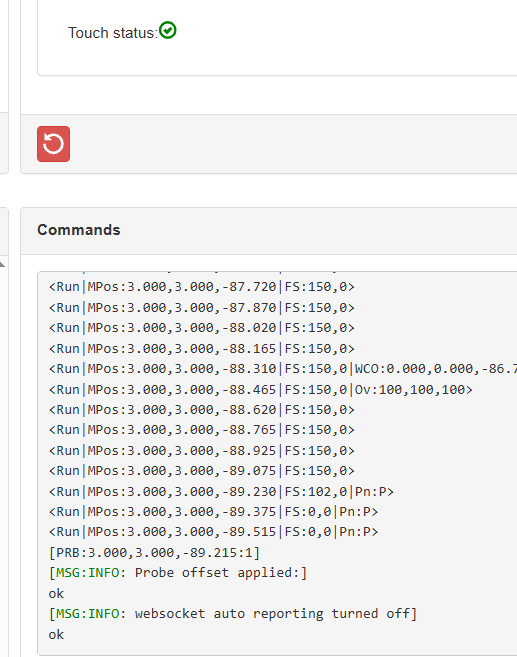The width and height of the screenshot is (517, 657).
Task: Select the status line showing -87.870
Action: (x=202, y=308)
